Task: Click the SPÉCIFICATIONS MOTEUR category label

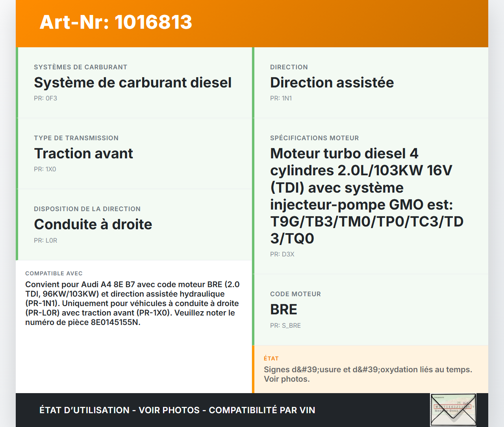Action: click(x=314, y=138)
